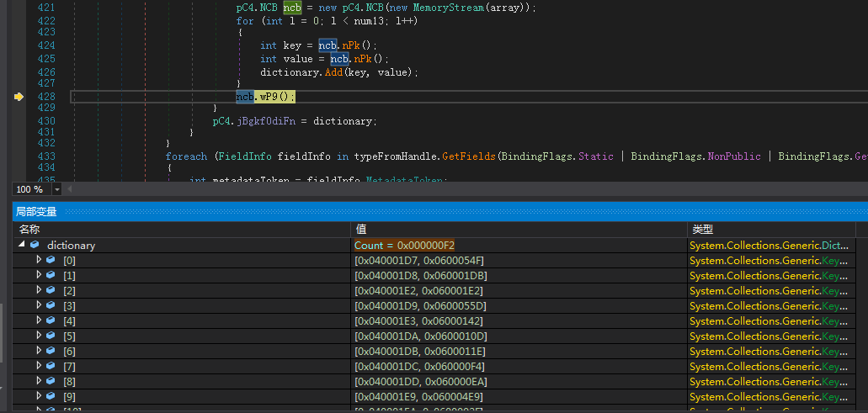
Task: Click jBgkfOdiFn on line 430
Action: pyautogui.click(x=266, y=121)
